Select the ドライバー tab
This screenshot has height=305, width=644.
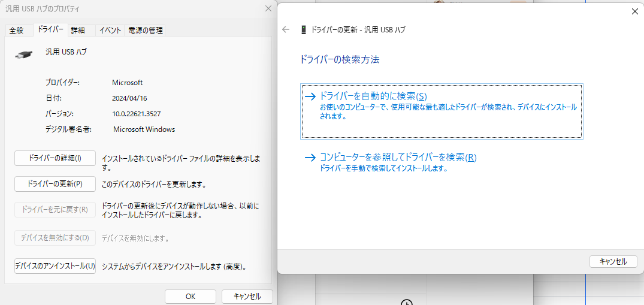[x=50, y=29]
